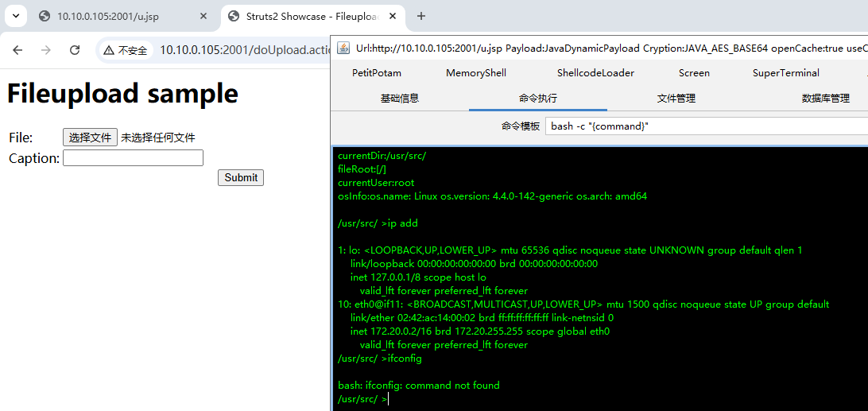Click the 命令模板 command template field
Image resolution: width=868 pixels, height=411 pixels.
(706, 126)
